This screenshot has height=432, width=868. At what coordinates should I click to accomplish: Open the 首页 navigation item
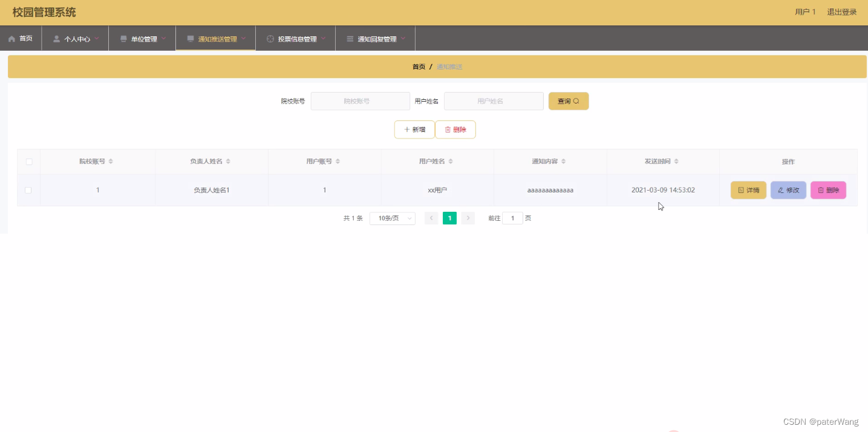click(x=21, y=38)
